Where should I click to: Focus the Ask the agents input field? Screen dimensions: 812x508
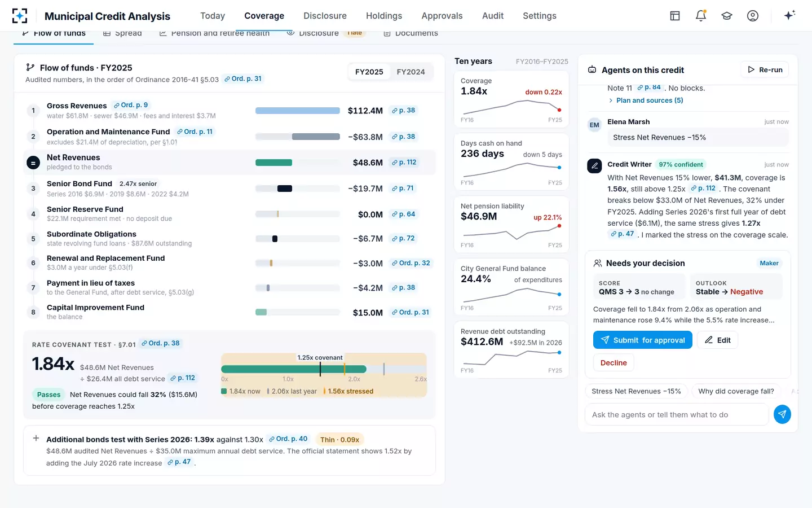coord(677,414)
